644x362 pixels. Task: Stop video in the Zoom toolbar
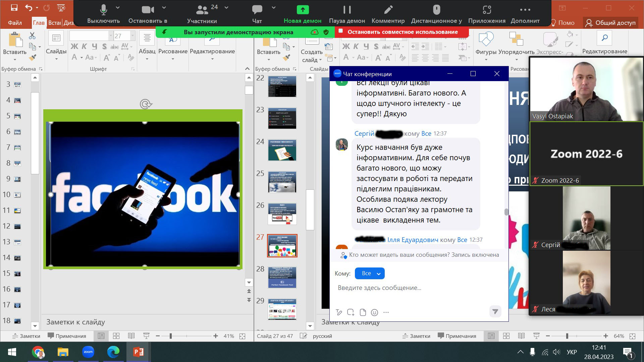pyautogui.click(x=148, y=14)
